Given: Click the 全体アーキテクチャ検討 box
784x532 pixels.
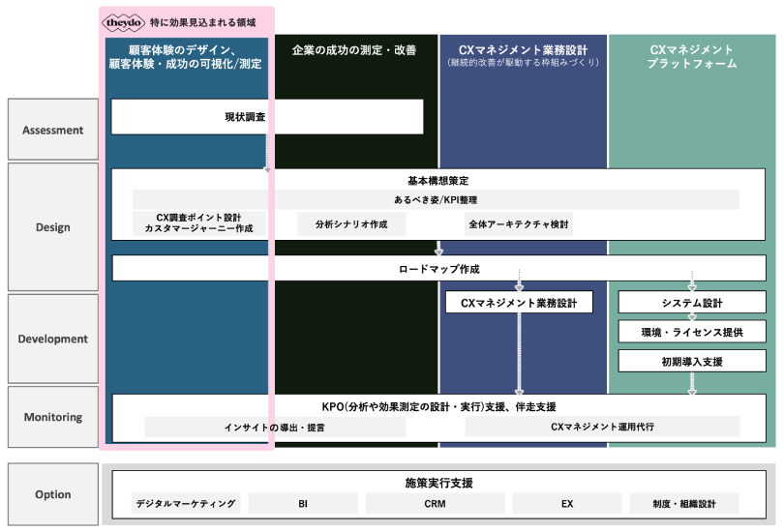Looking at the screenshot, I should [519, 223].
